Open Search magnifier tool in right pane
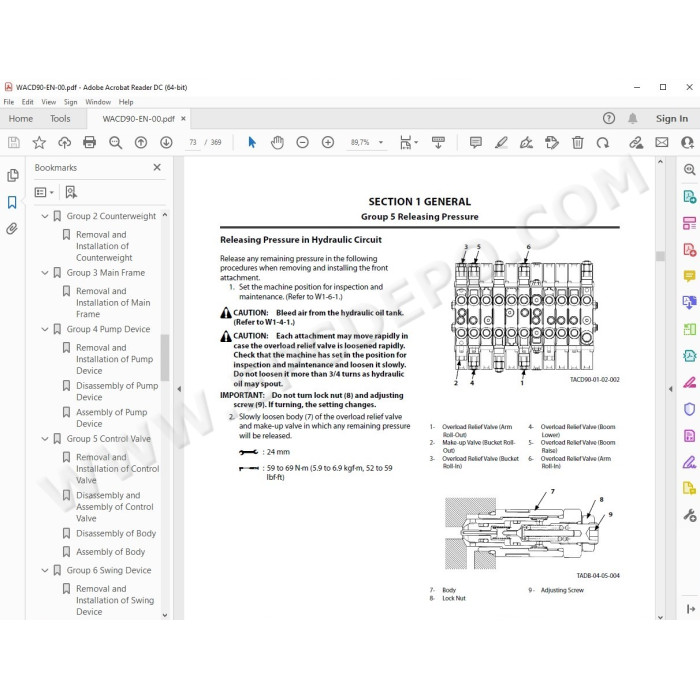The height and width of the screenshot is (700, 700). coord(690,170)
